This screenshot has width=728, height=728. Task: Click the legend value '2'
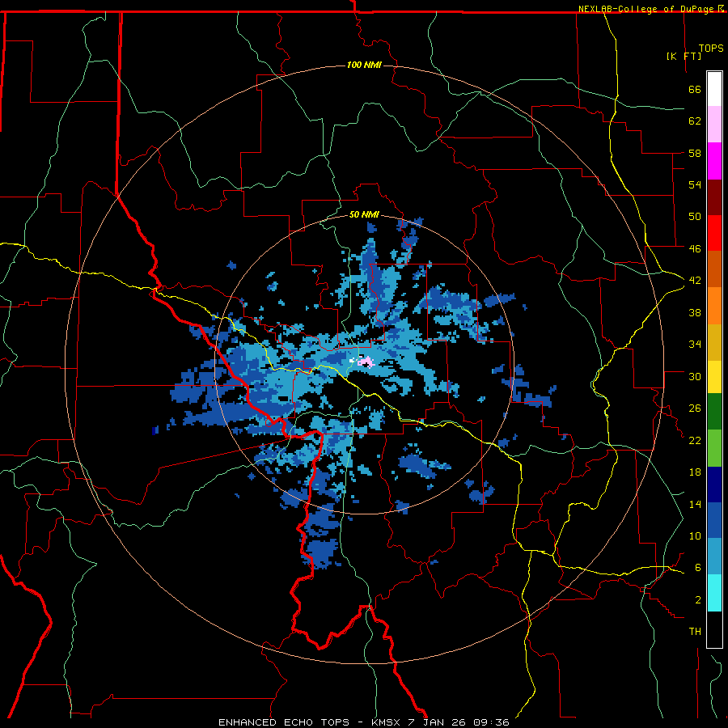click(x=697, y=599)
